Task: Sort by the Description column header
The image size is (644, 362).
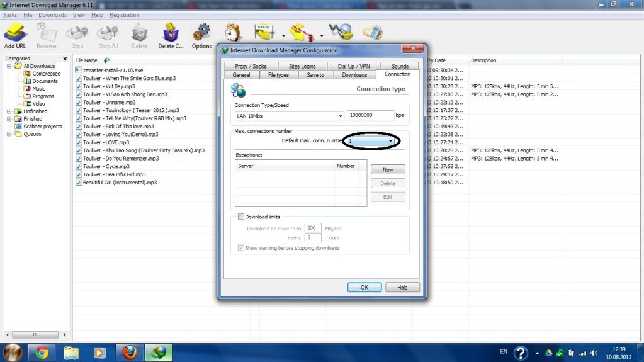Action: pyautogui.click(x=483, y=60)
